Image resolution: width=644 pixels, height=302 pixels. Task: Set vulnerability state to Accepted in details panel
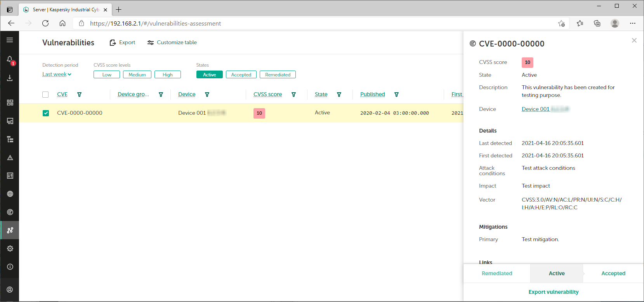tap(613, 273)
